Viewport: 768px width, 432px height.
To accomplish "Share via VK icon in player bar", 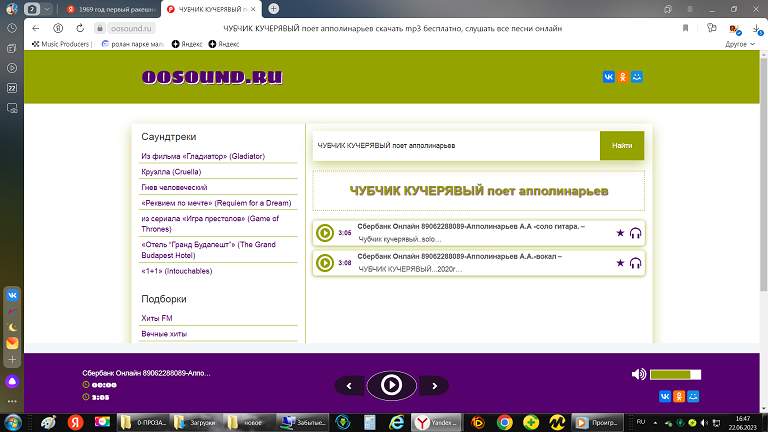I will point(665,396).
